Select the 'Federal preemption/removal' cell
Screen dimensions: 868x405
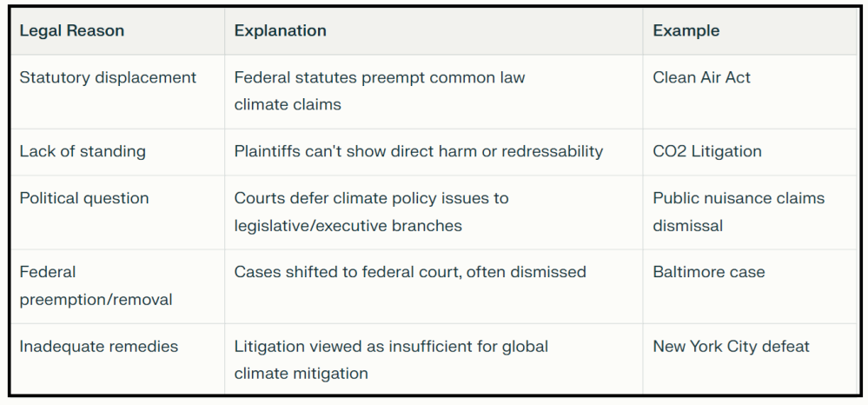point(96,286)
